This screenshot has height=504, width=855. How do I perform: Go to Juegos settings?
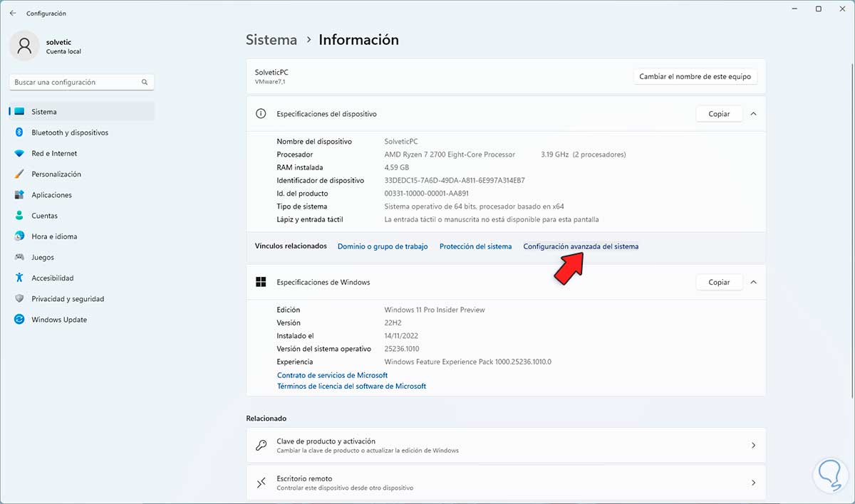coord(82,257)
